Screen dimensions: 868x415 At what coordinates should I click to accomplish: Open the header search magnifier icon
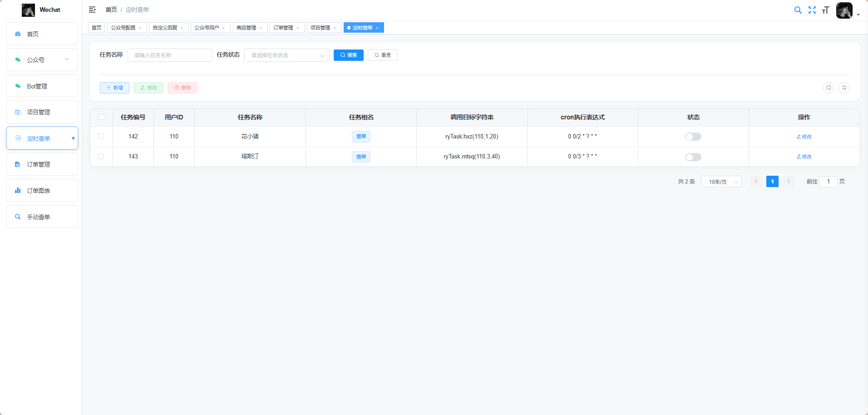[798, 10]
